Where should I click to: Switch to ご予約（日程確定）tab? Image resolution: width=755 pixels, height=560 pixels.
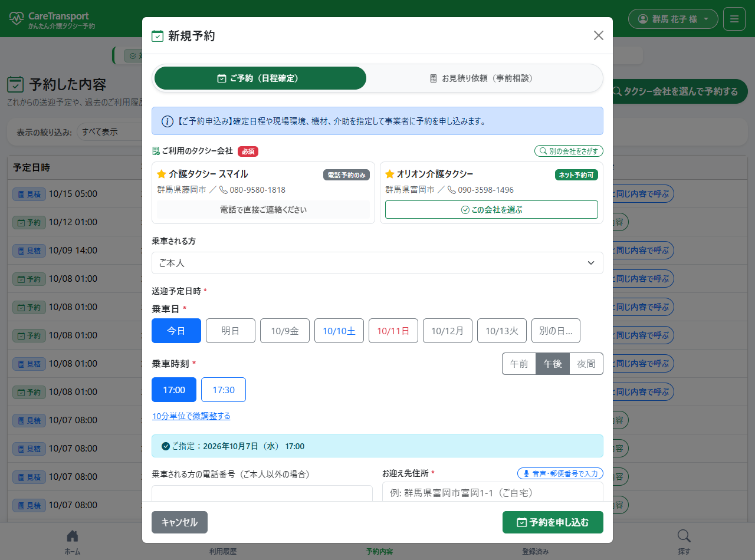260,78
